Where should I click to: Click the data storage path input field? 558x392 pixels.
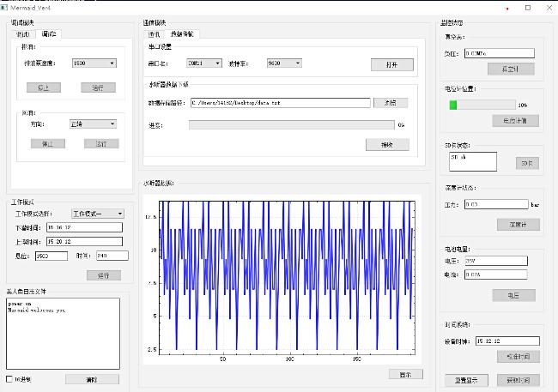click(281, 103)
